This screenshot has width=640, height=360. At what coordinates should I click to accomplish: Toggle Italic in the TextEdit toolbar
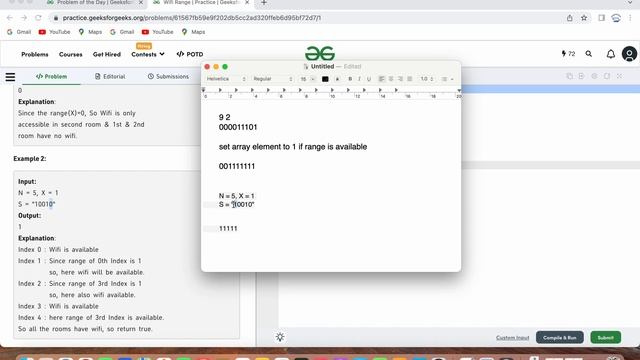359,79
